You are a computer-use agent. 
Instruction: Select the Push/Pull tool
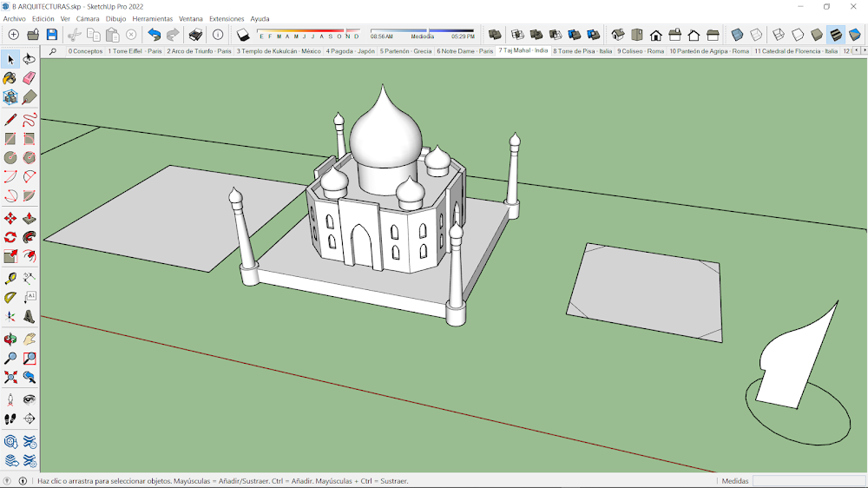30,218
